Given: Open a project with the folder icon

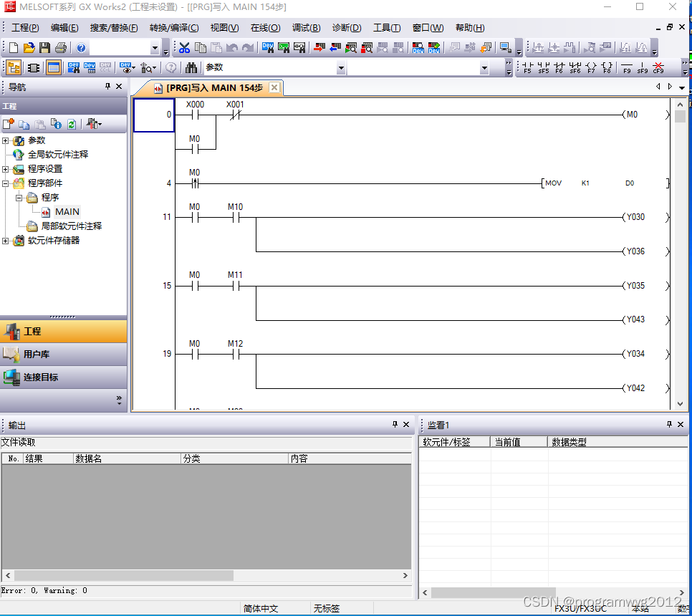Looking at the screenshot, I should [29, 48].
